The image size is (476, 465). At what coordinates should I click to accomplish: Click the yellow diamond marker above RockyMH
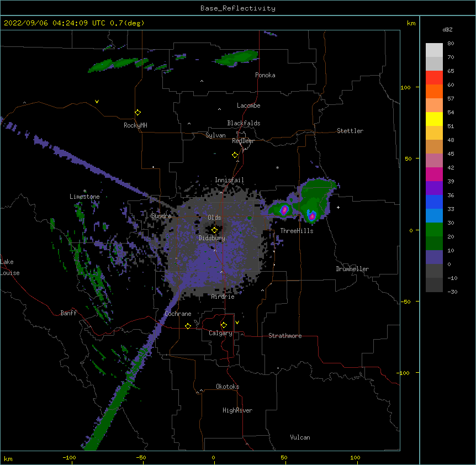pos(137,113)
